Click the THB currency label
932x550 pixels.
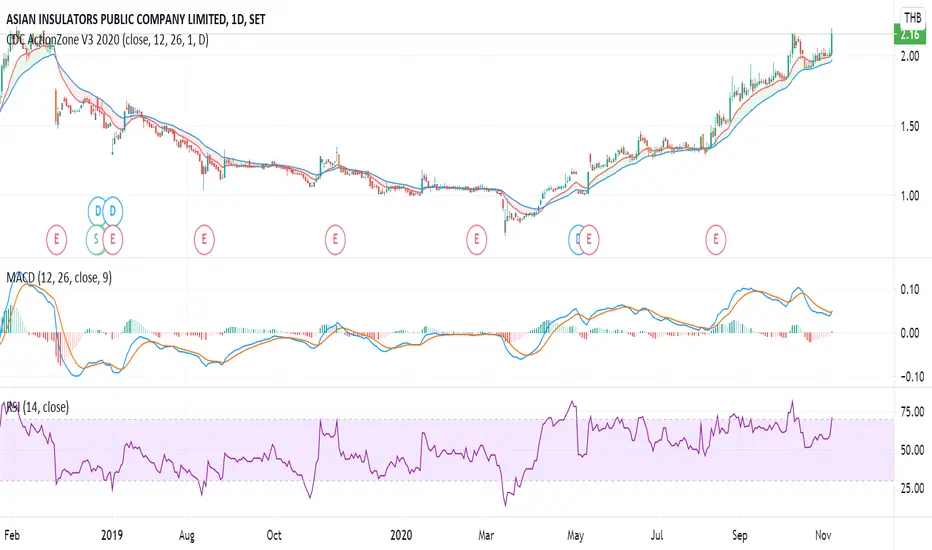click(912, 18)
